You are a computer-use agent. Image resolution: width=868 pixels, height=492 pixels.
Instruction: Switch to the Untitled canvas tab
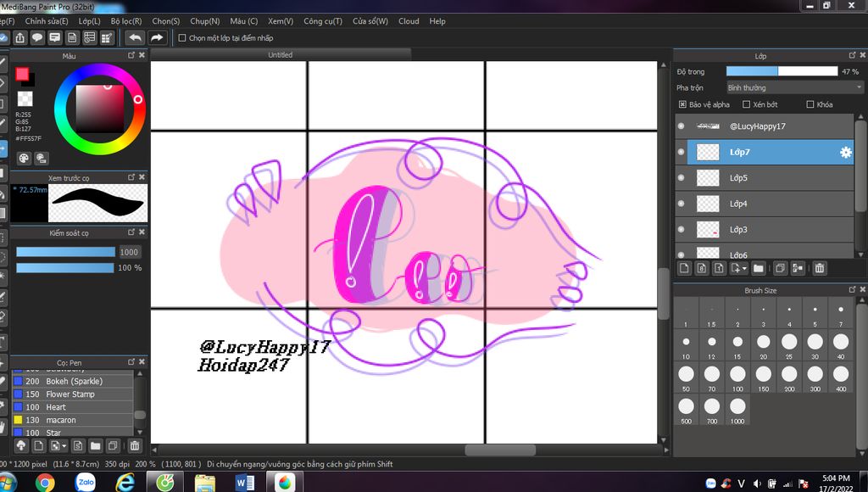click(280, 54)
